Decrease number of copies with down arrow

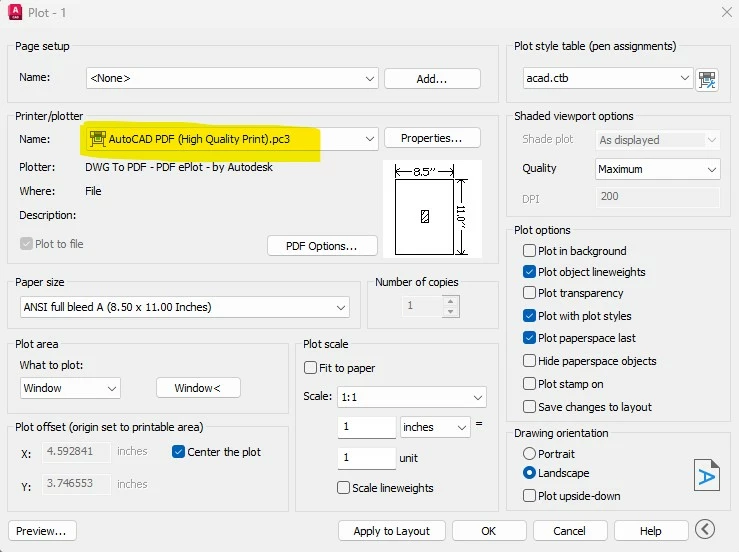(x=451, y=312)
